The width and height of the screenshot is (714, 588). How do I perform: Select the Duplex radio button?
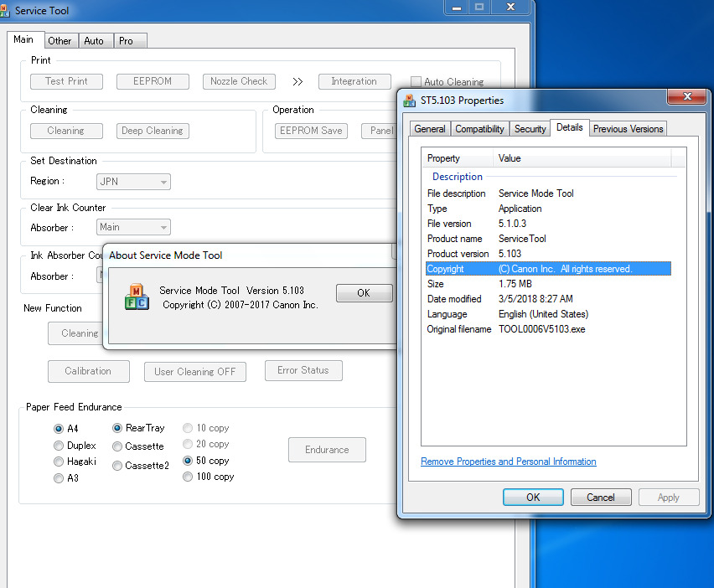click(x=59, y=446)
